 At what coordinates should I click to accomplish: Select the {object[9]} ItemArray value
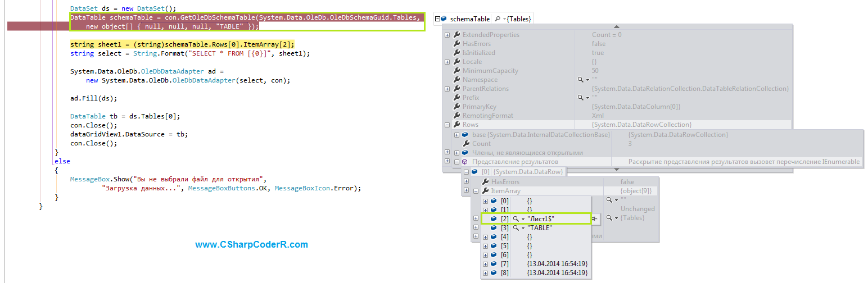pyautogui.click(x=636, y=191)
